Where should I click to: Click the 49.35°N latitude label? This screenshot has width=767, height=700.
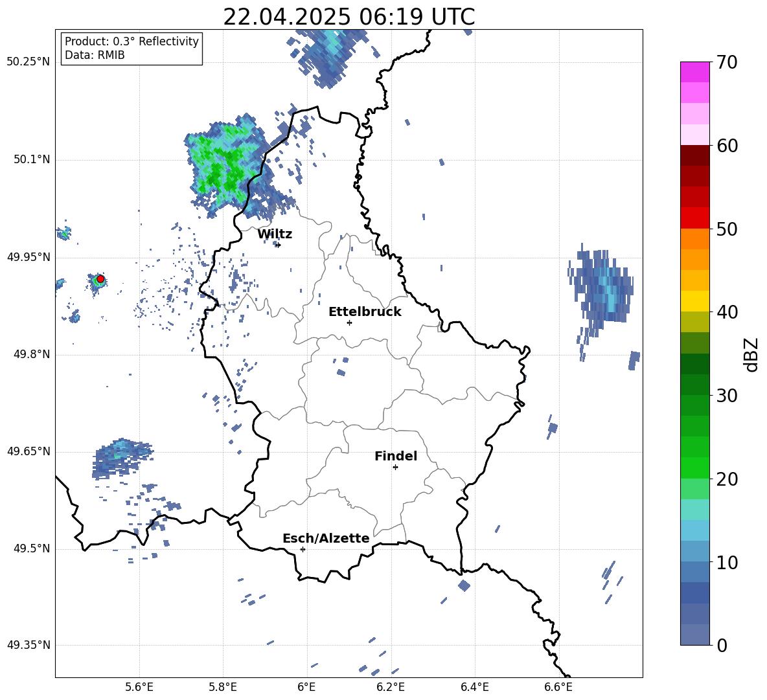point(29,645)
